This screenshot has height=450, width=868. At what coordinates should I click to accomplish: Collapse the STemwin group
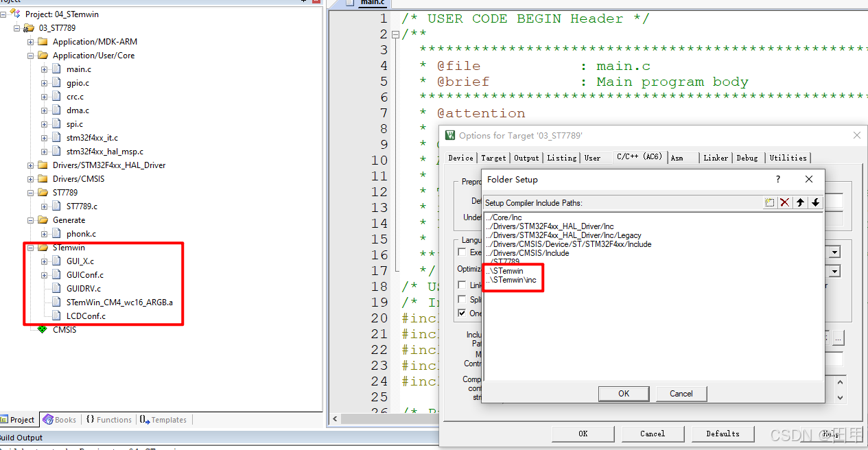click(31, 248)
